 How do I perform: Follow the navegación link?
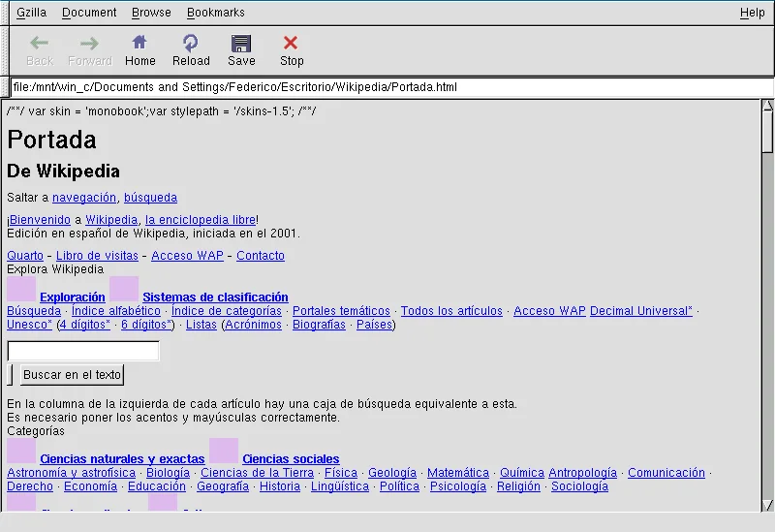click(84, 198)
